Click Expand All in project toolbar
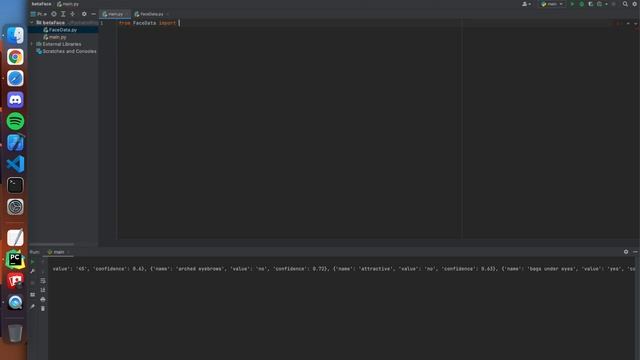The width and height of the screenshot is (640, 360). [63, 14]
